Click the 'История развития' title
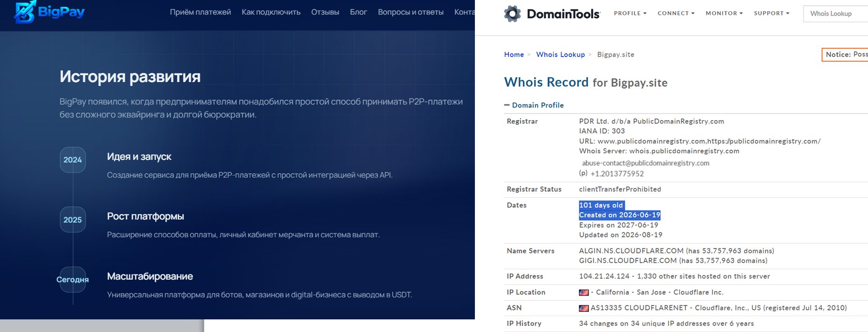Screen dimensions: 868x332 130,77
